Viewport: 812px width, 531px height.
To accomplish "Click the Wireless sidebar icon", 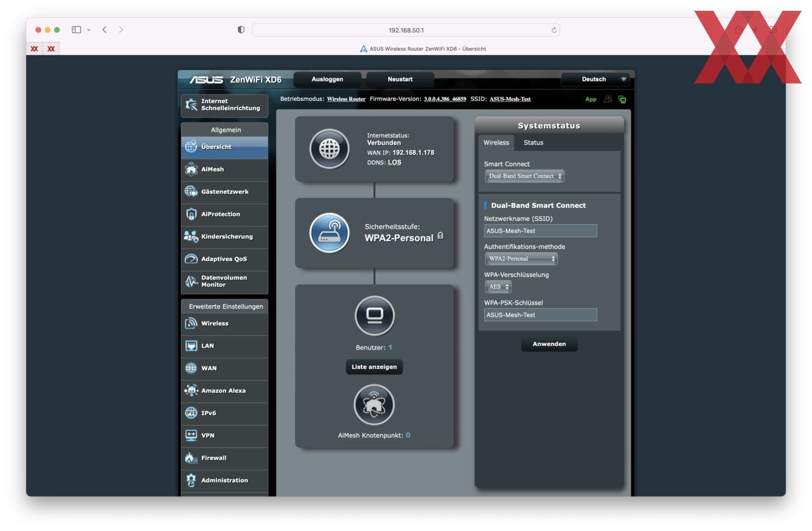I will [191, 323].
